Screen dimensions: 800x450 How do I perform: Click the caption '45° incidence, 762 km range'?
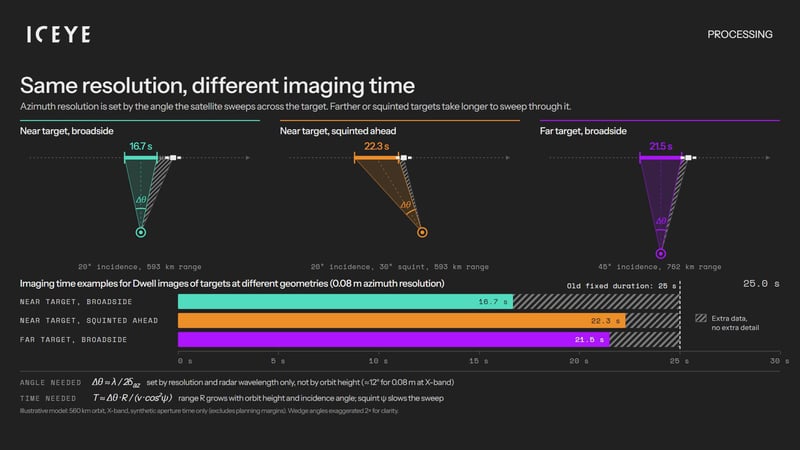[x=660, y=267]
